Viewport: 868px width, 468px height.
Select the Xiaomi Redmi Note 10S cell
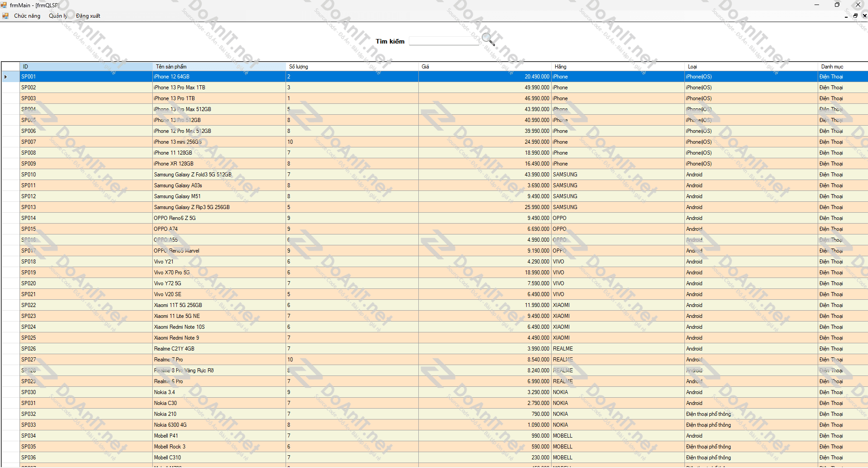[x=219, y=327]
